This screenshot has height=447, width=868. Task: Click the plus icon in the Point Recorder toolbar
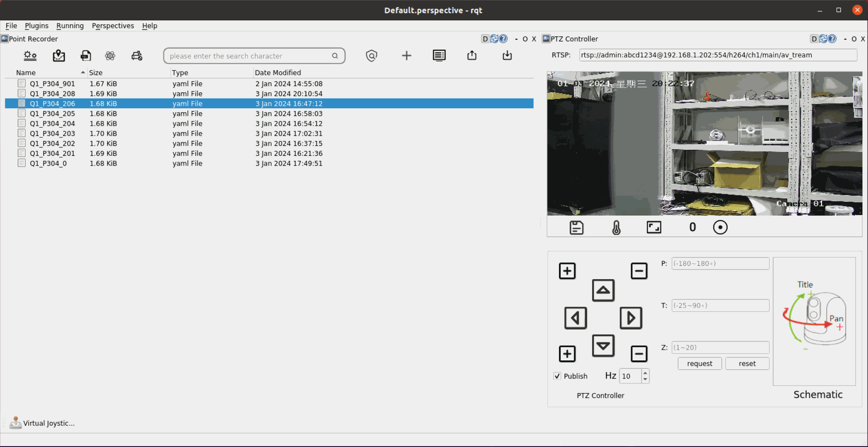(406, 56)
